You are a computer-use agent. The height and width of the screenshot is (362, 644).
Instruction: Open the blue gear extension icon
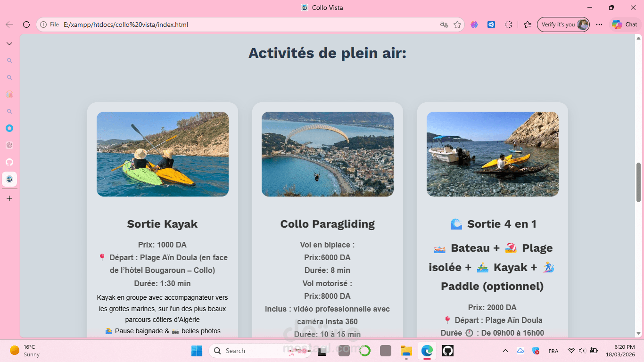click(491, 25)
